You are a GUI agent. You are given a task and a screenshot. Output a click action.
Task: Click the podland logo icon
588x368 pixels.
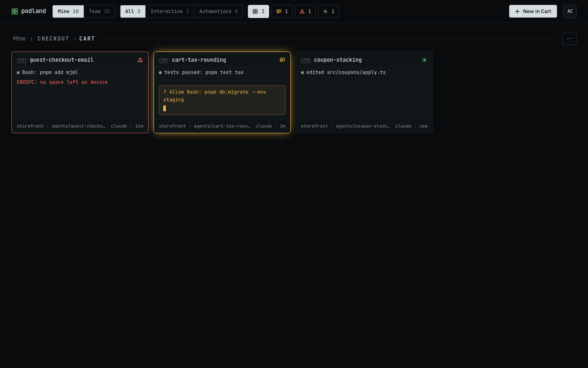[x=15, y=11]
